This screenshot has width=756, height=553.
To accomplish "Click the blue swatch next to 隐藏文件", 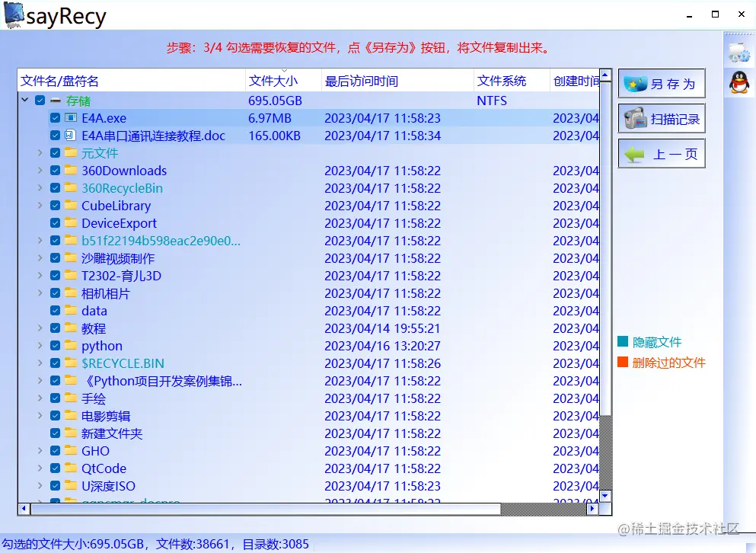I will point(624,343).
